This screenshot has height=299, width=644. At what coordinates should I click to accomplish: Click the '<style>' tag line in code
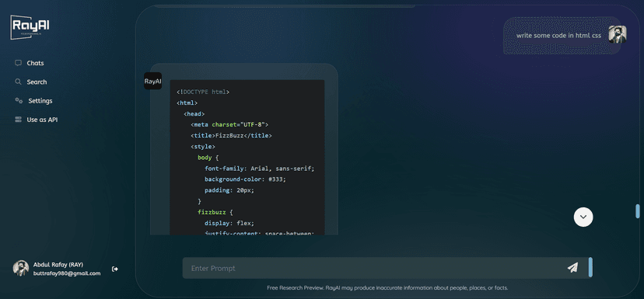[x=203, y=147]
